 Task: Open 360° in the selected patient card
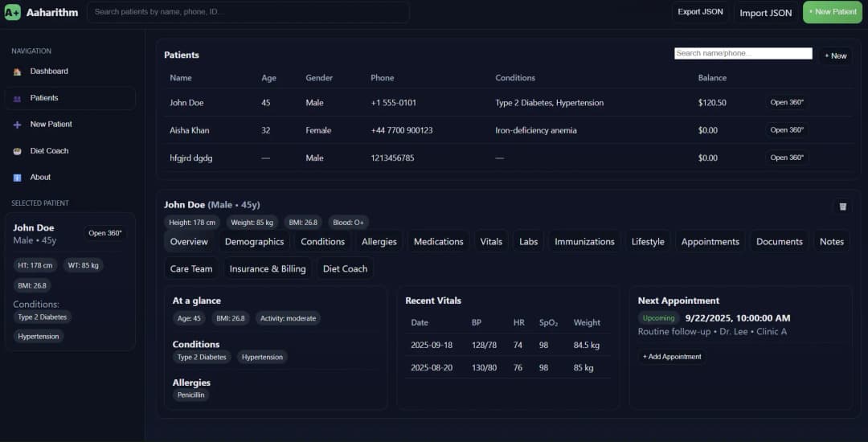click(105, 233)
